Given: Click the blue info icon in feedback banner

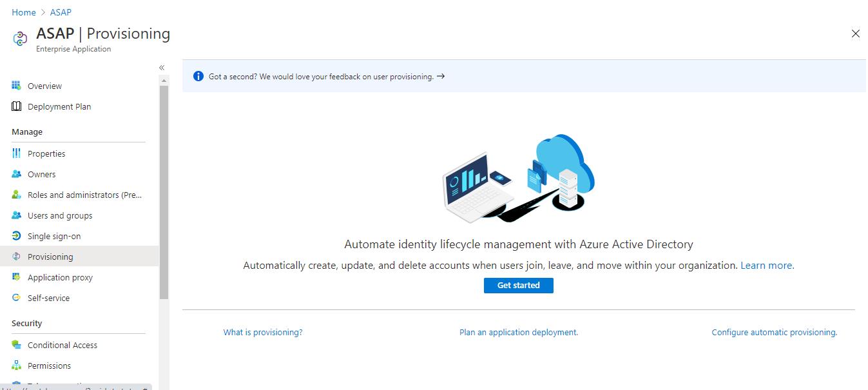Looking at the screenshot, I should [x=198, y=76].
